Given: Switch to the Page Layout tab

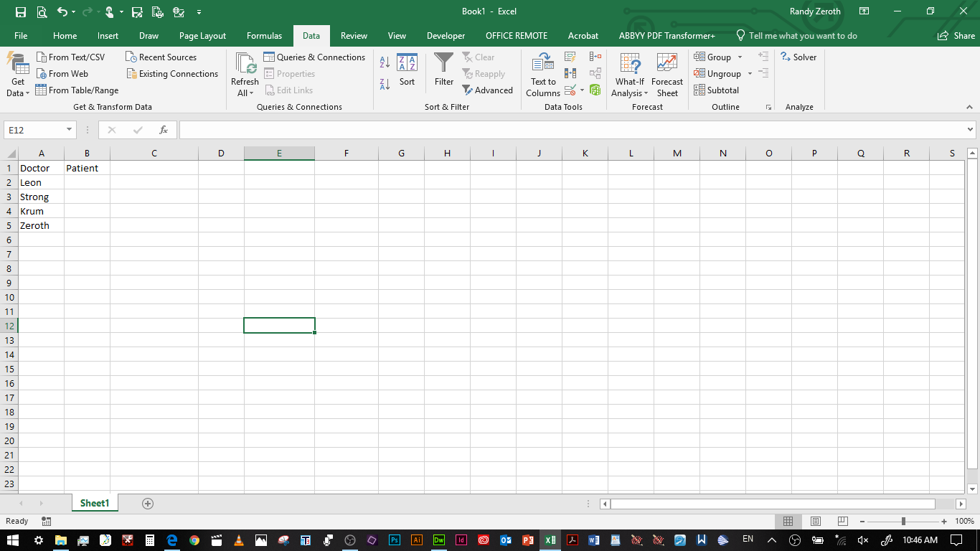Looking at the screenshot, I should click(202, 36).
